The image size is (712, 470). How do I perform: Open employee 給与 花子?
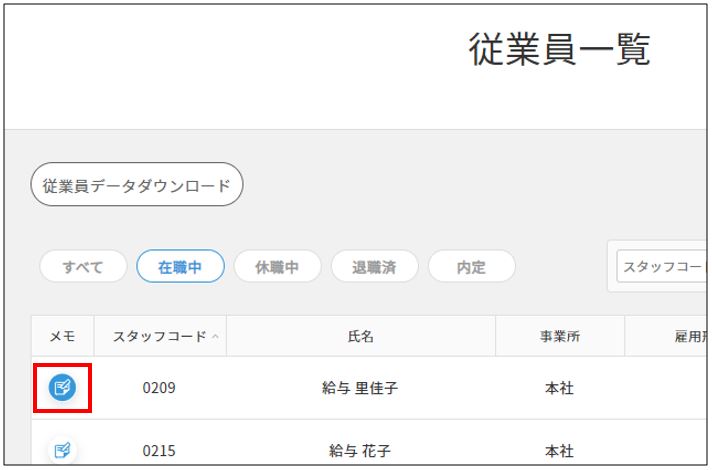pos(360,451)
